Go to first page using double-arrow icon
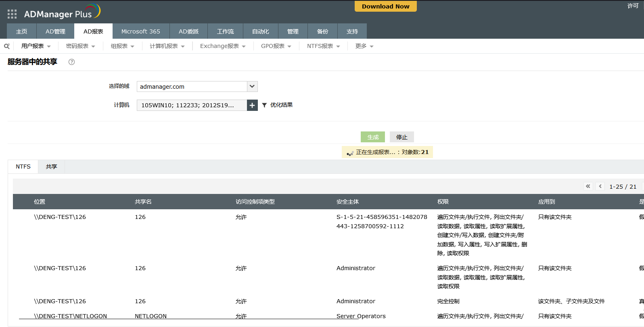Image resolution: width=644 pixels, height=327 pixels. pos(588,186)
